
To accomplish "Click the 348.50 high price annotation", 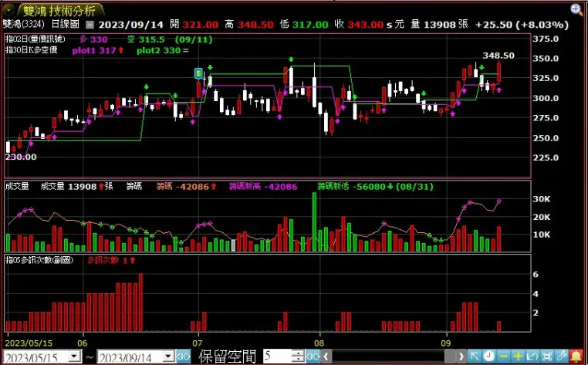I will coord(498,56).
